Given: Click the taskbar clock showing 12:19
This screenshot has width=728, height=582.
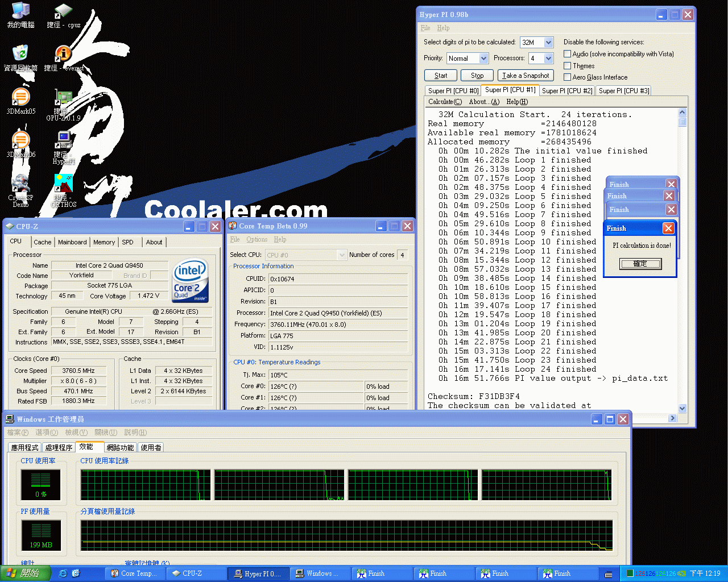Looking at the screenshot, I should (705, 574).
